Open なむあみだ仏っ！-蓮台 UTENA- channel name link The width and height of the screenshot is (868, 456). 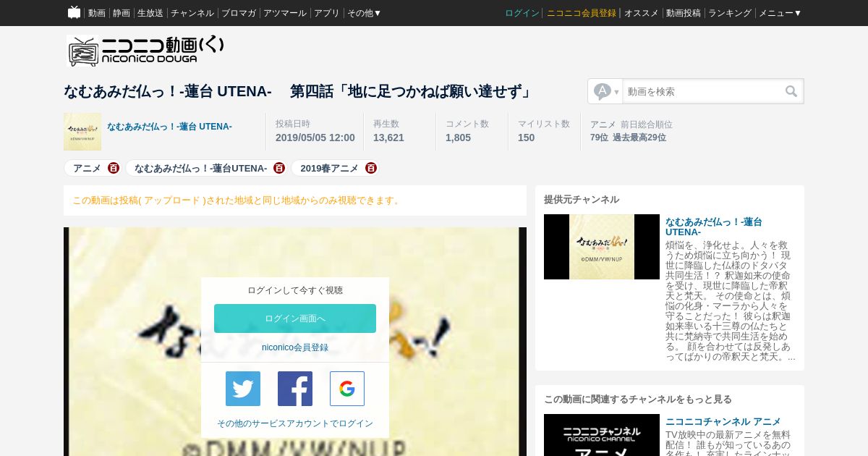[169, 127]
